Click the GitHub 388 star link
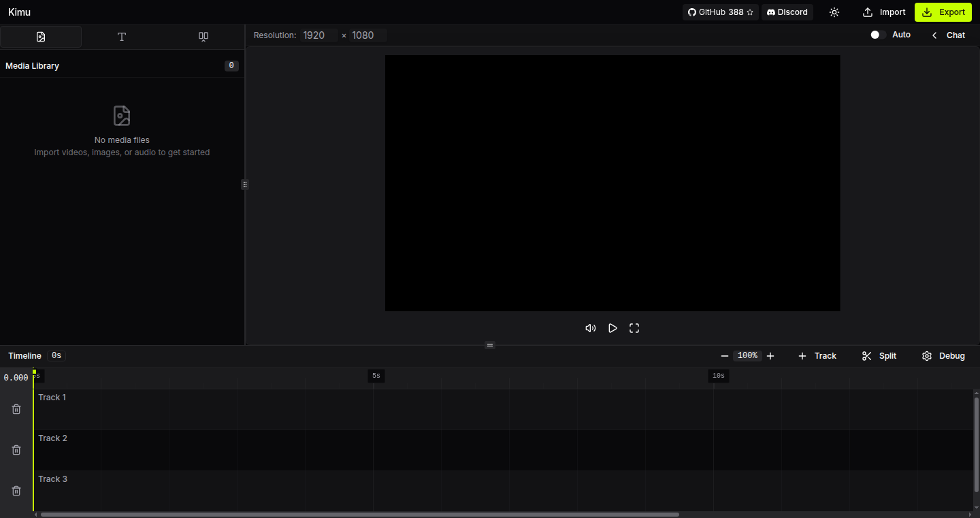Screen dimensions: 980x518 (721, 12)
